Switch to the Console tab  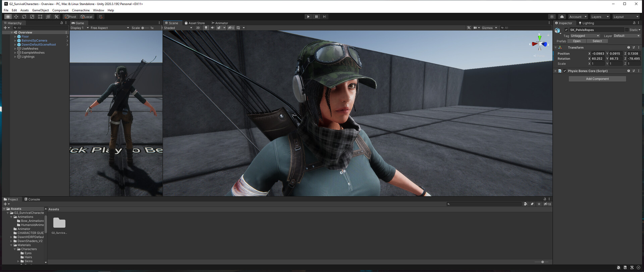click(32, 199)
